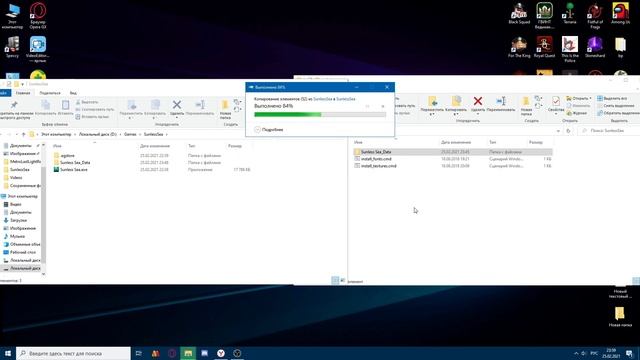640x360 pixels.
Task: Switch to large icons view in Sunless Sea.exe window
Action: (342, 280)
